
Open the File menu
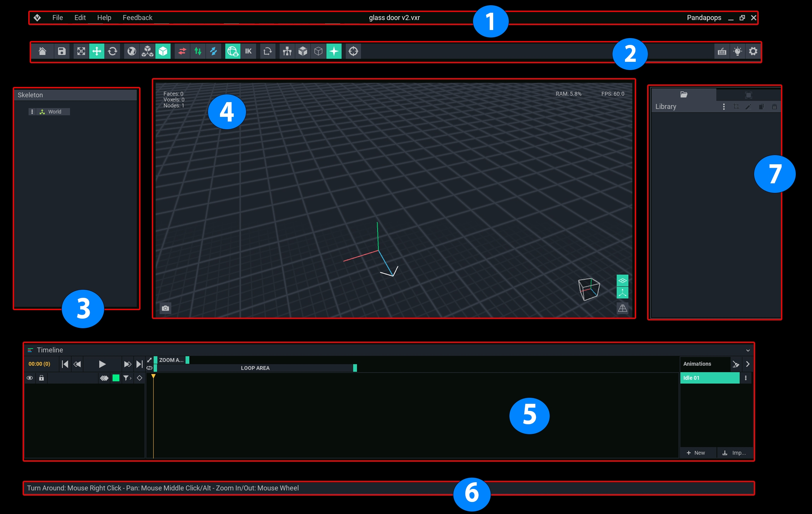pyautogui.click(x=58, y=18)
